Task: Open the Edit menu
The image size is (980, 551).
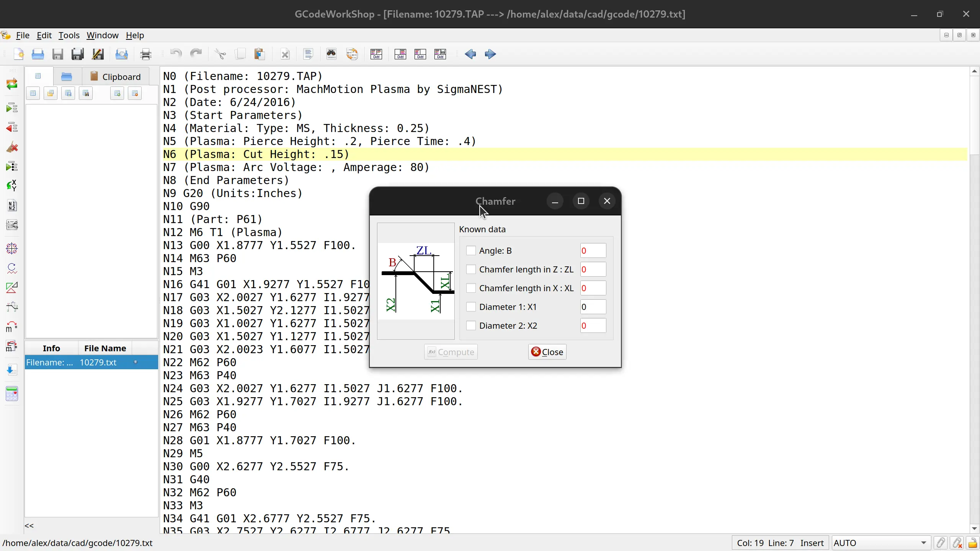Action: tap(44, 35)
